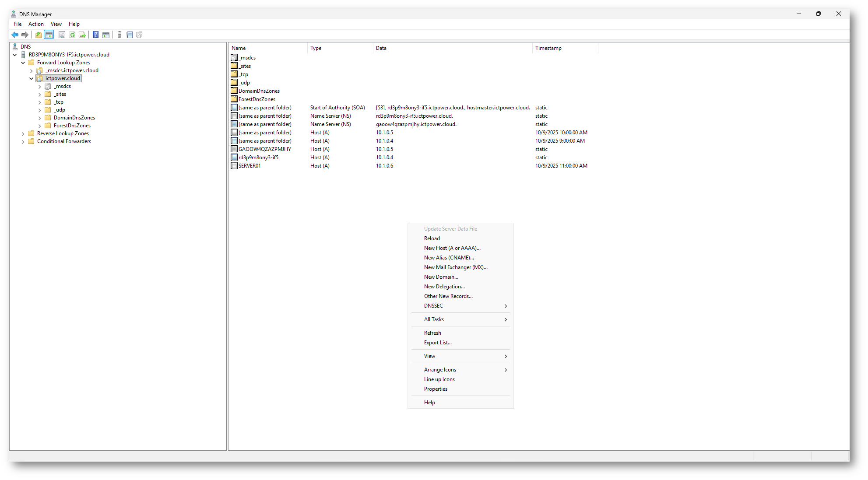This screenshot has height=480, width=868.
Task: Click the green Refresh toolbar icon
Action: [x=72, y=35]
